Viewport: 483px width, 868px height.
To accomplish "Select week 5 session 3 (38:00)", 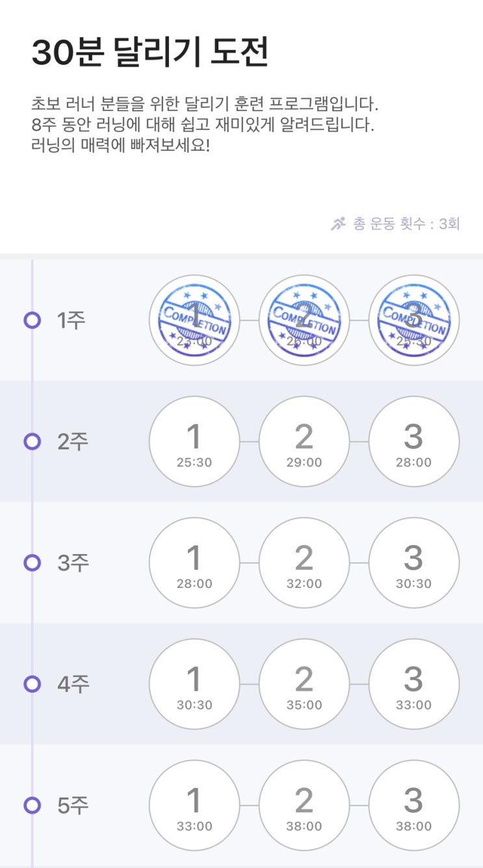I will coord(414,806).
